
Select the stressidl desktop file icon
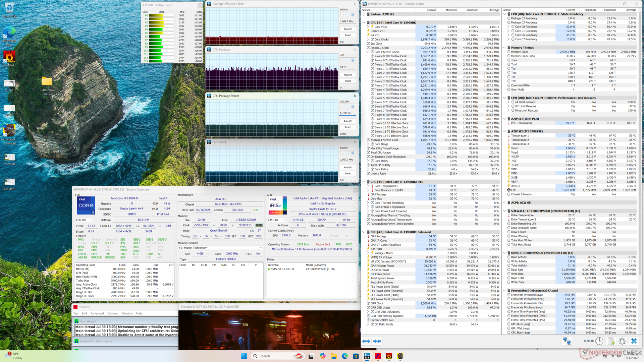click(9, 160)
